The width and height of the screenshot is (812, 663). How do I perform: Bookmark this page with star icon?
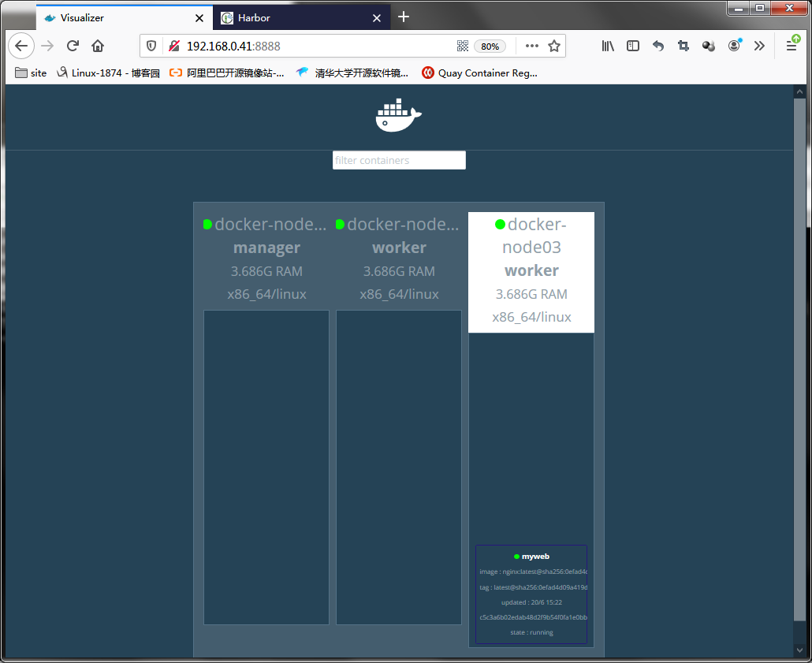[554, 46]
